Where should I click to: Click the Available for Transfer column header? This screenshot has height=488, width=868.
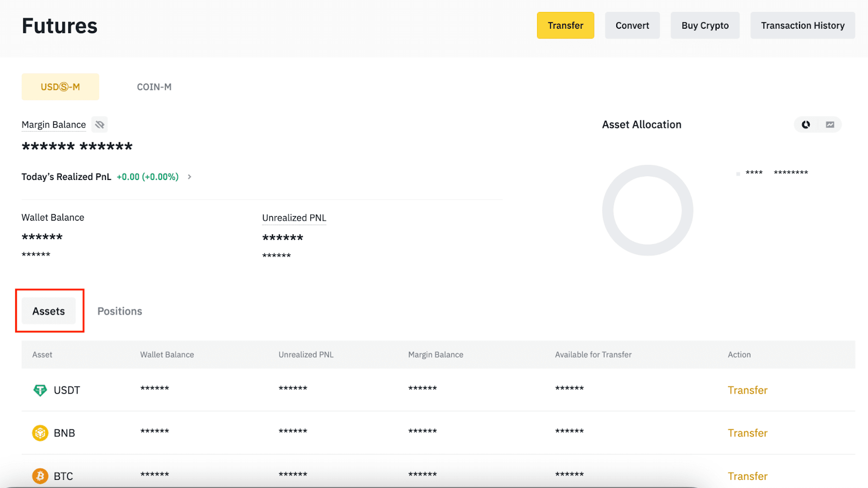[593, 355]
